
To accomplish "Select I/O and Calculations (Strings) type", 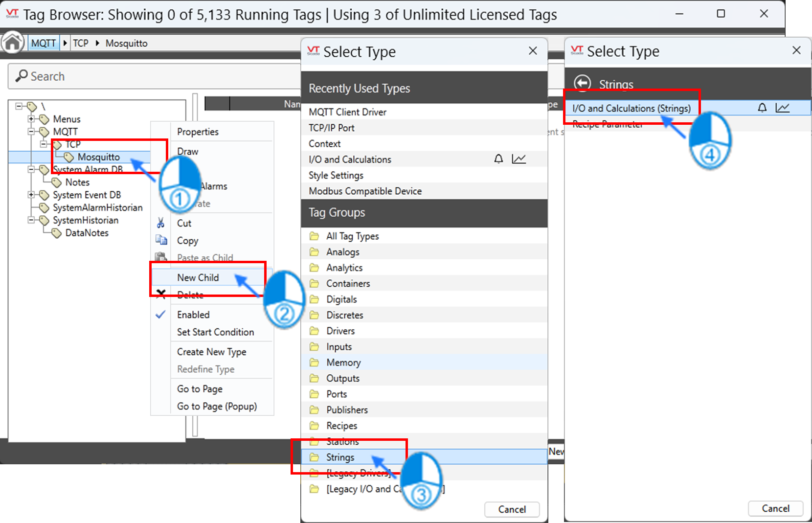I will click(688, 108).
